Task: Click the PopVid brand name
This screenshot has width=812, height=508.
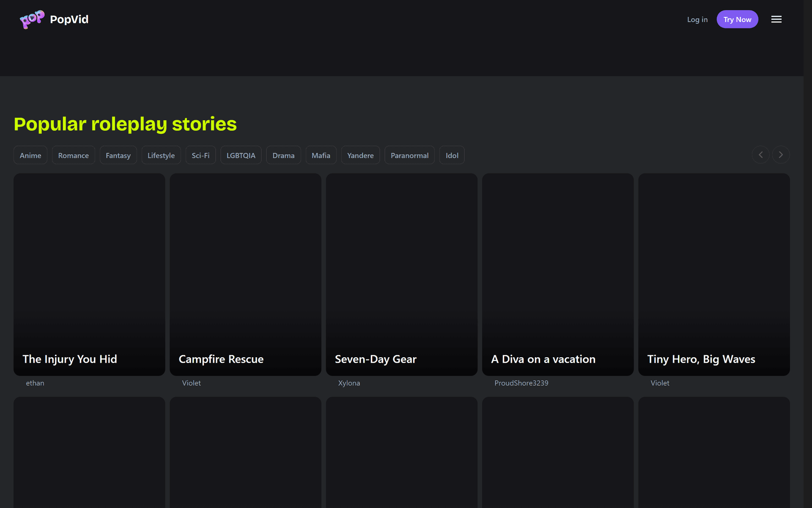Action: click(x=69, y=19)
